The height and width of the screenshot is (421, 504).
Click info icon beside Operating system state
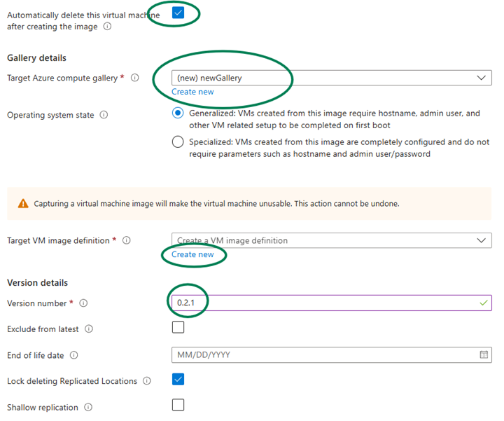pyautogui.click(x=104, y=115)
